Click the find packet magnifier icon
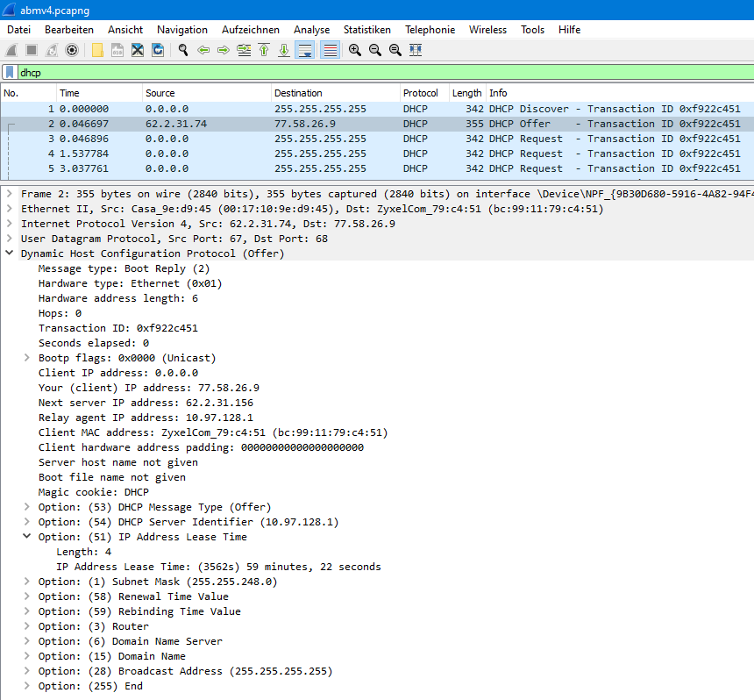The height and width of the screenshot is (700, 754). pyautogui.click(x=183, y=50)
